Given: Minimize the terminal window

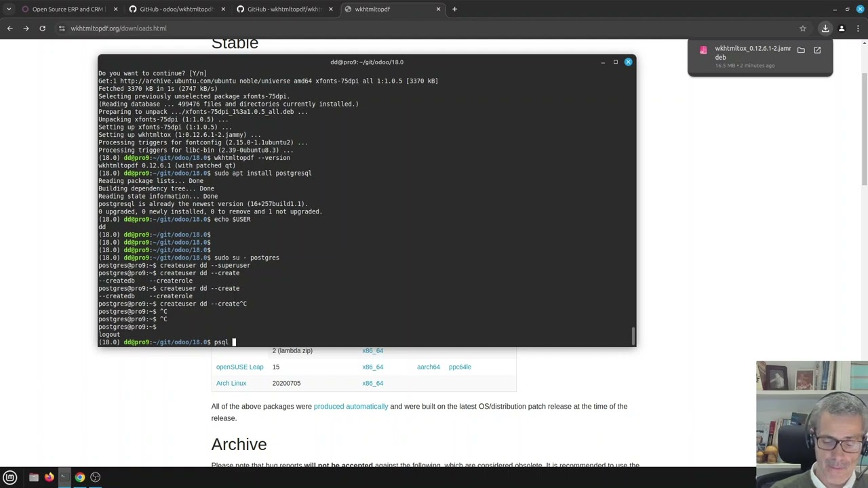Looking at the screenshot, I should point(602,62).
